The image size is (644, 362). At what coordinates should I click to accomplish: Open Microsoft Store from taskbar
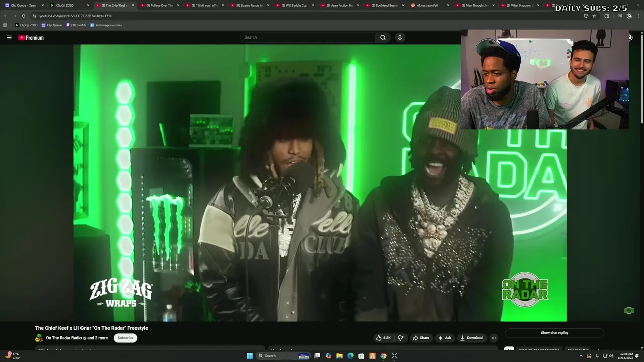(361, 356)
